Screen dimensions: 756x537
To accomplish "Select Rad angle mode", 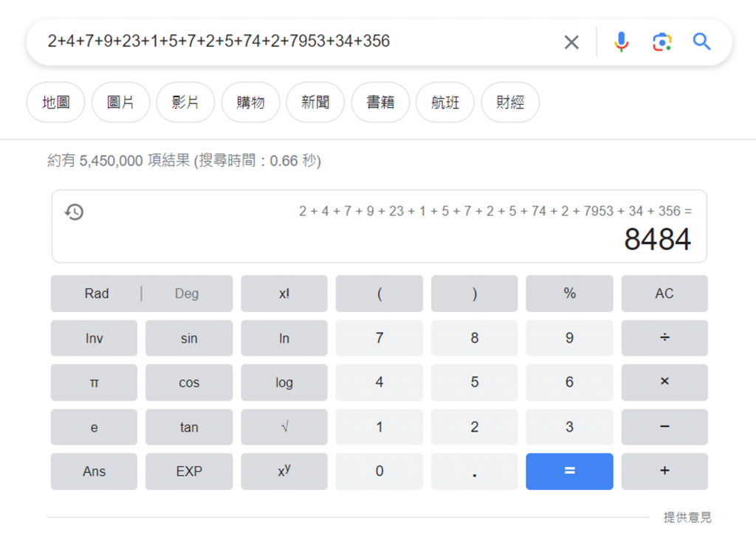I will click(97, 294).
